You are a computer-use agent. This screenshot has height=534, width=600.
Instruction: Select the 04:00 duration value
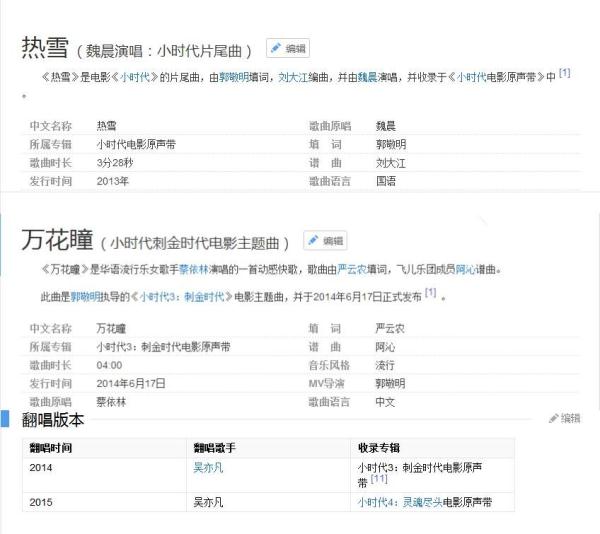pyautogui.click(x=109, y=365)
